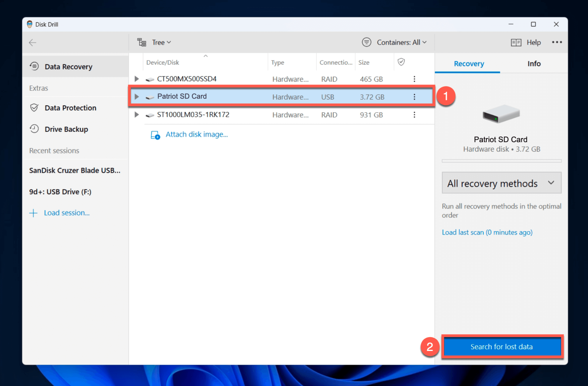588x386 pixels.
Task: Expand the ST1000LM035-1RK172 disk row
Action: pyautogui.click(x=136, y=115)
